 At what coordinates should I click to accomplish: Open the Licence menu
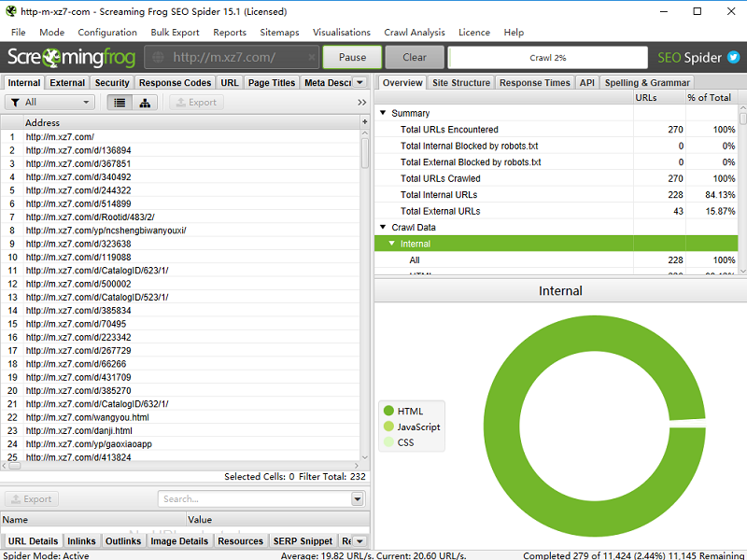[474, 33]
